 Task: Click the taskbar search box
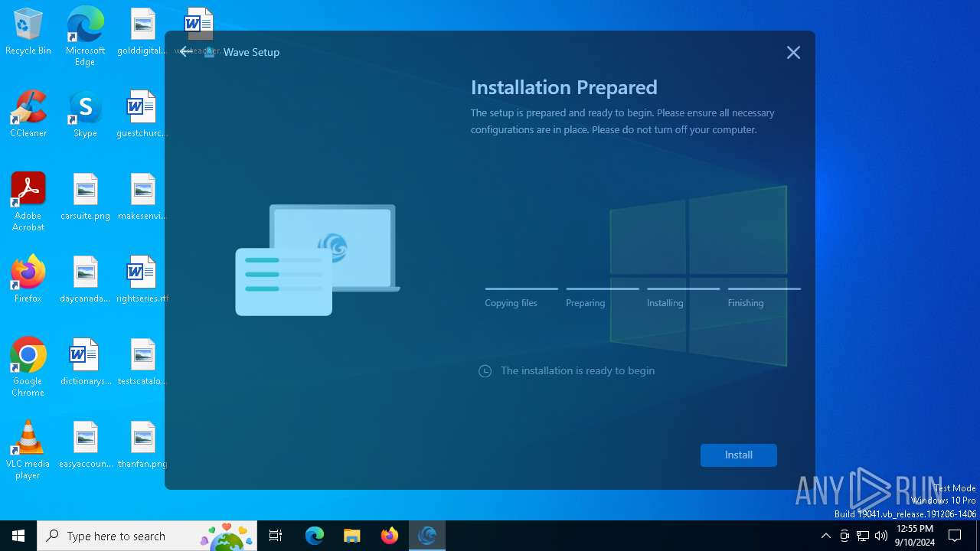tap(147, 536)
